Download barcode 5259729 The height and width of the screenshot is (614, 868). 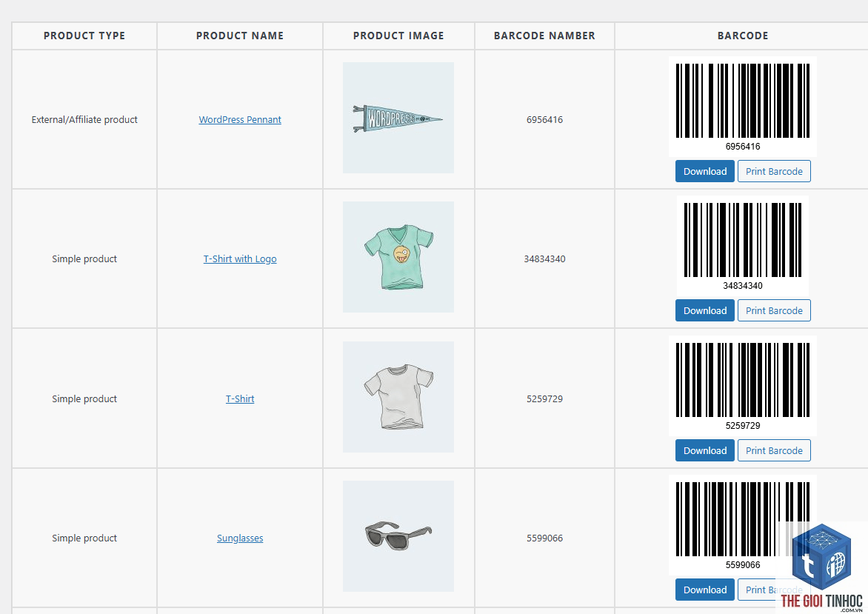point(705,450)
